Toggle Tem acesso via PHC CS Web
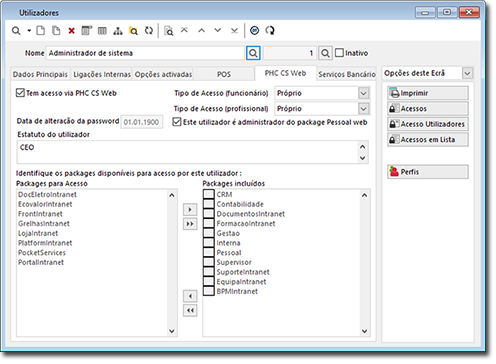This screenshot has height=364, width=496. (x=20, y=93)
